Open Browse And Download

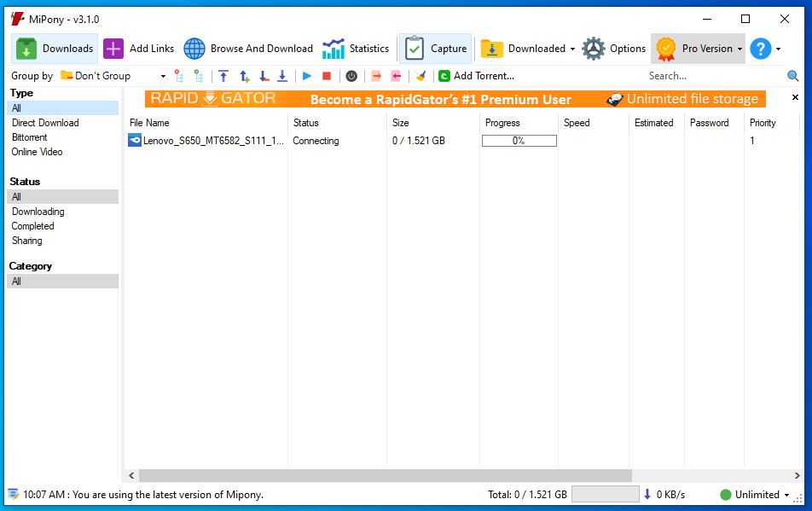(x=248, y=49)
